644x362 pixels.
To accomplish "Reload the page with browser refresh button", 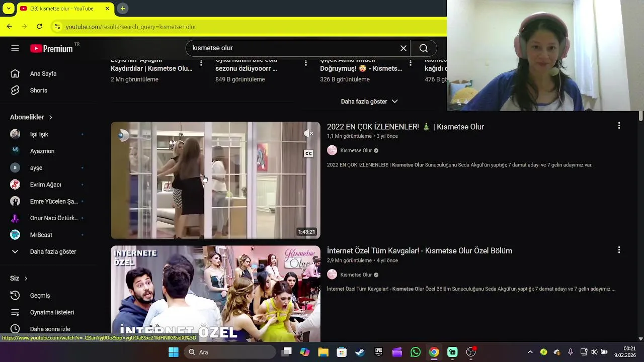I will tap(39, 26).
